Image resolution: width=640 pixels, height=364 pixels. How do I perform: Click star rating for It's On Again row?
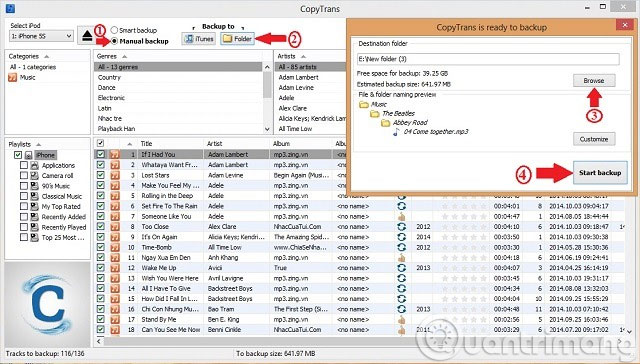tap(464, 237)
